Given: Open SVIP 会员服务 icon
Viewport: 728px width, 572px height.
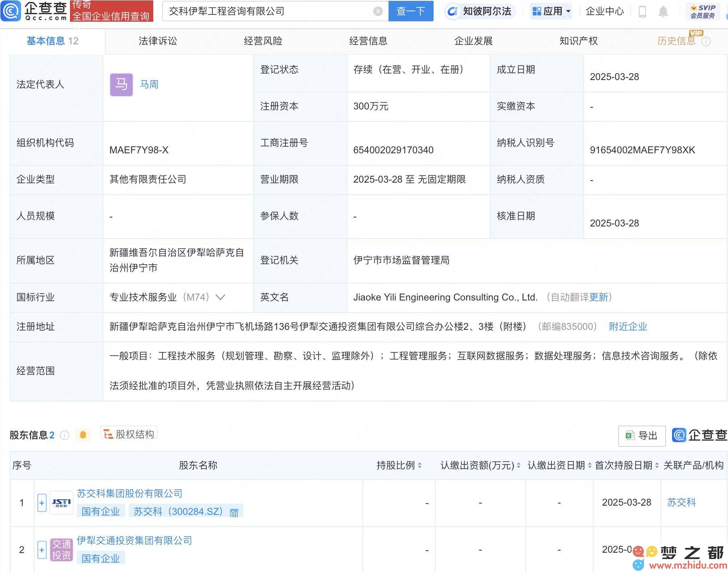Looking at the screenshot, I should tap(703, 11).
